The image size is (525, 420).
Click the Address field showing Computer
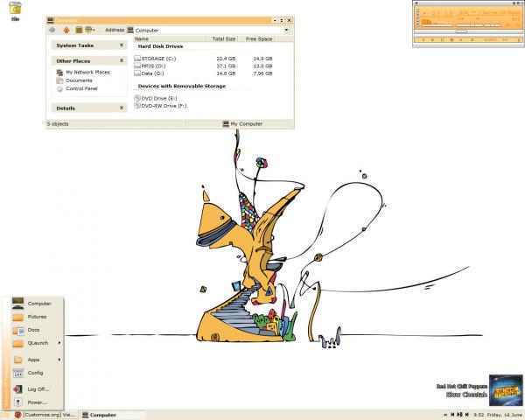click(x=207, y=30)
